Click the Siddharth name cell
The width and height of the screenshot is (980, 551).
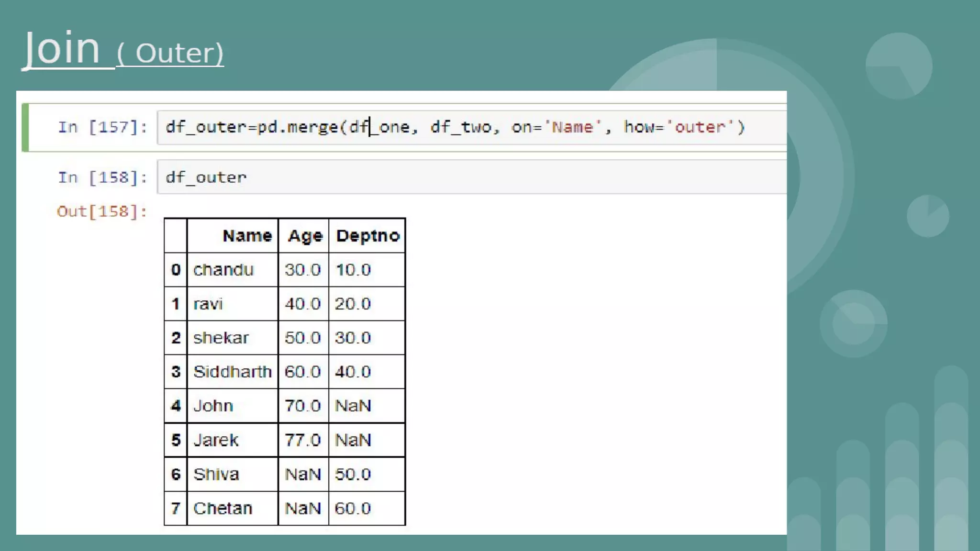232,372
